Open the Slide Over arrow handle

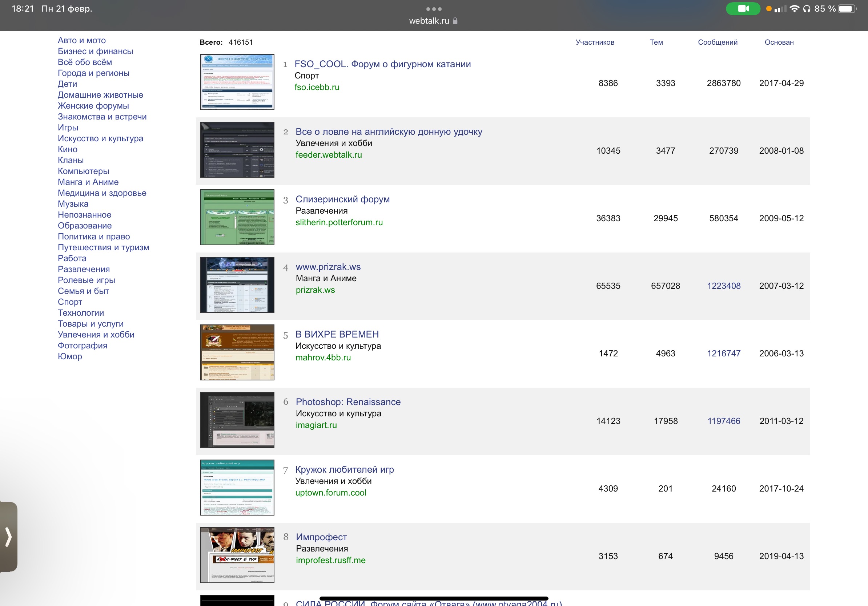click(8, 537)
